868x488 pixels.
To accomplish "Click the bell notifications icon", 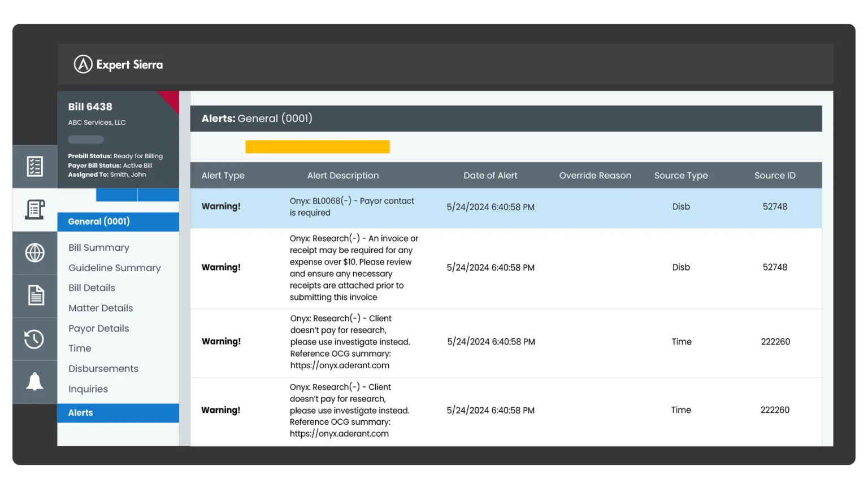I will [34, 382].
